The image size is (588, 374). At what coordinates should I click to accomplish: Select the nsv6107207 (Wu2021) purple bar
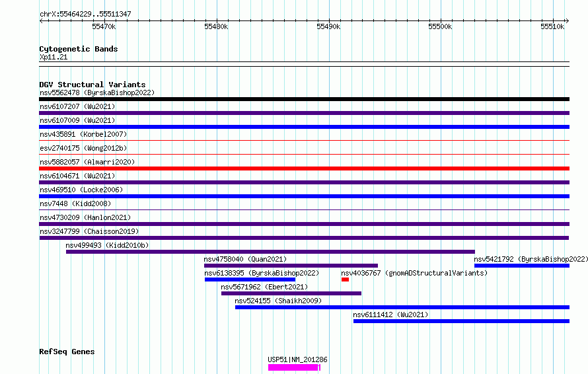click(x=304, y=113)
